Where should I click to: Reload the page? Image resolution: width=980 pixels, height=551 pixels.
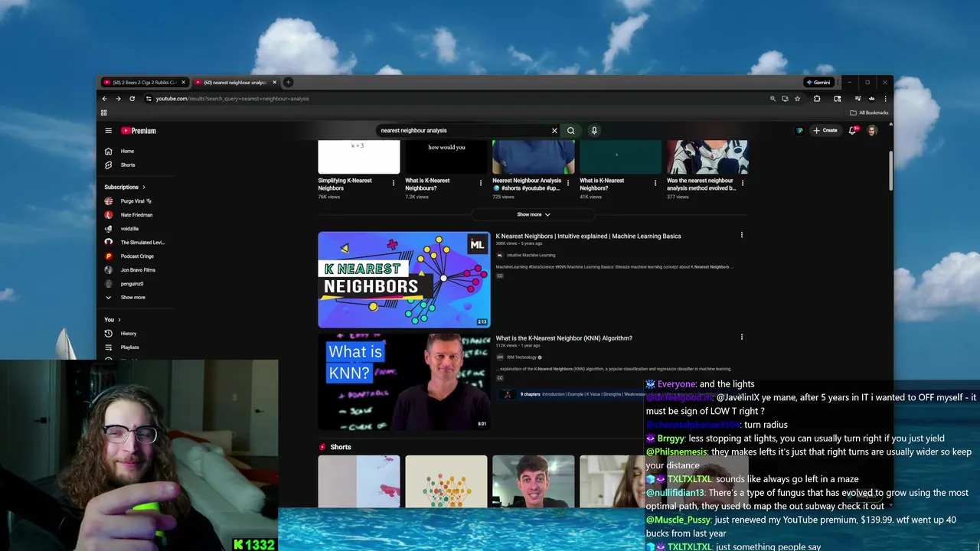pos(132,99)
